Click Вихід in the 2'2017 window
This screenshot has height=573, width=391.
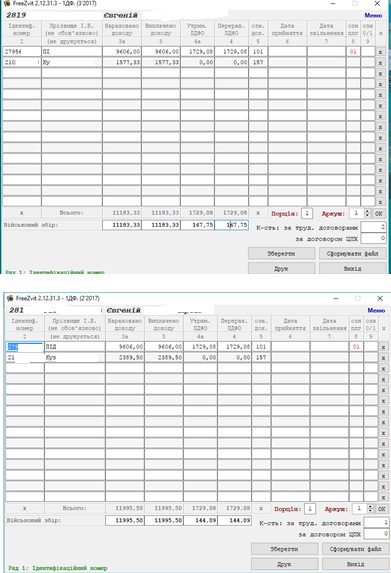(x=355, y=563)
